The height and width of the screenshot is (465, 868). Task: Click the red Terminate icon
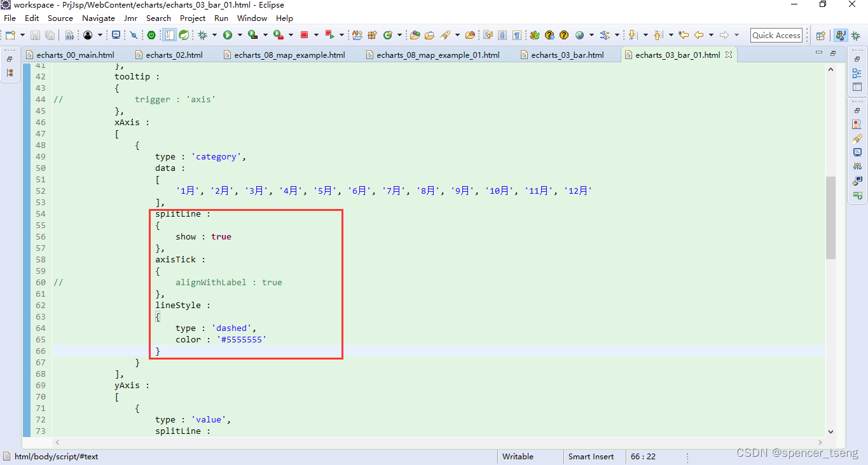[x=303, y=35]
